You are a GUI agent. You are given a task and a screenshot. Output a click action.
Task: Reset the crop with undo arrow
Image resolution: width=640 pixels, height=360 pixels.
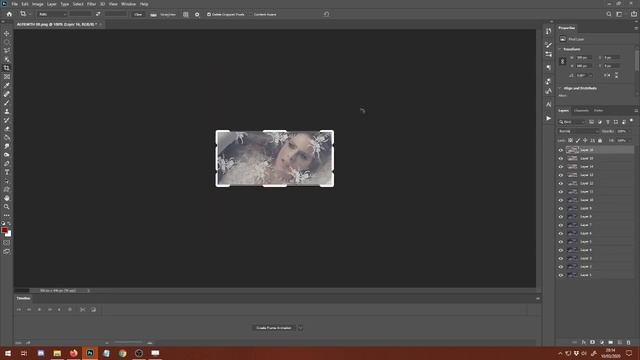326,14
